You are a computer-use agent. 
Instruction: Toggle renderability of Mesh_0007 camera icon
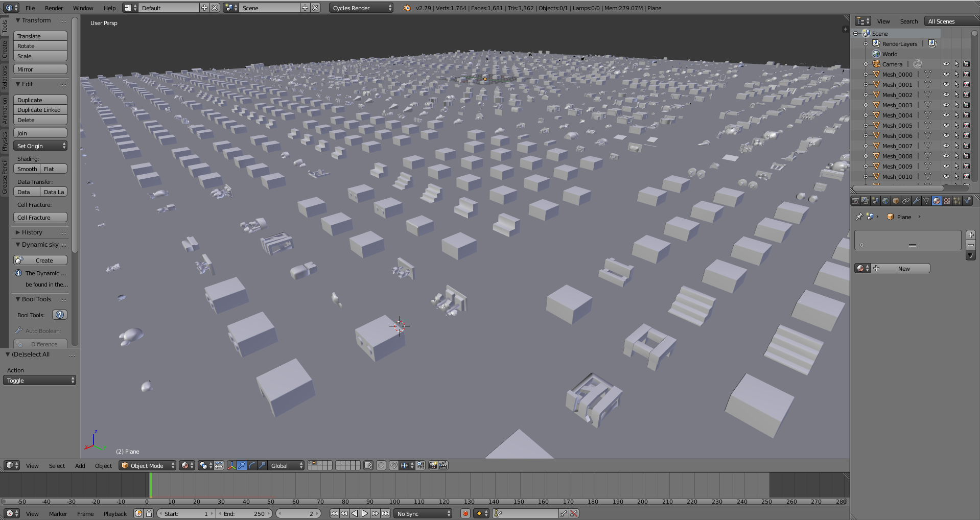[967, 146]
